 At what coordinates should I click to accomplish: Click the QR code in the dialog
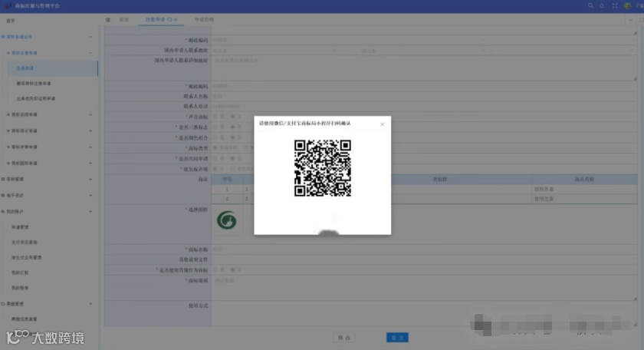click(323, 168)
